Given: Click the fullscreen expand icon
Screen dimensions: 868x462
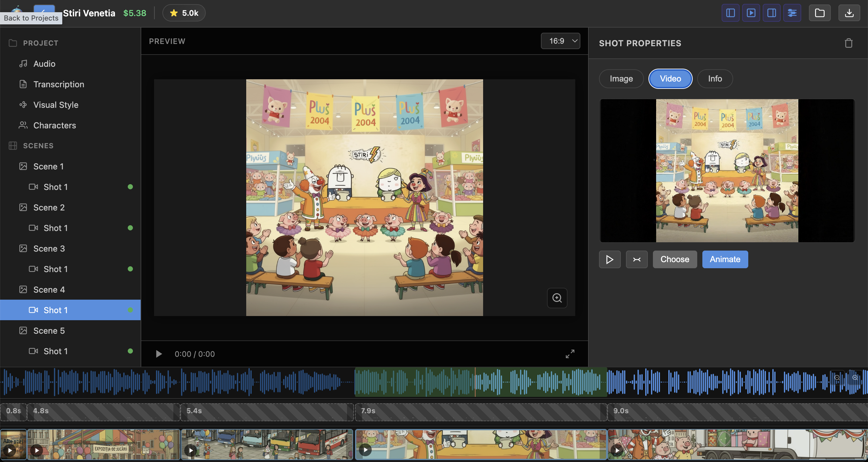Looking at the screenshot, I should pyautogui.click(x=569, y=354).
